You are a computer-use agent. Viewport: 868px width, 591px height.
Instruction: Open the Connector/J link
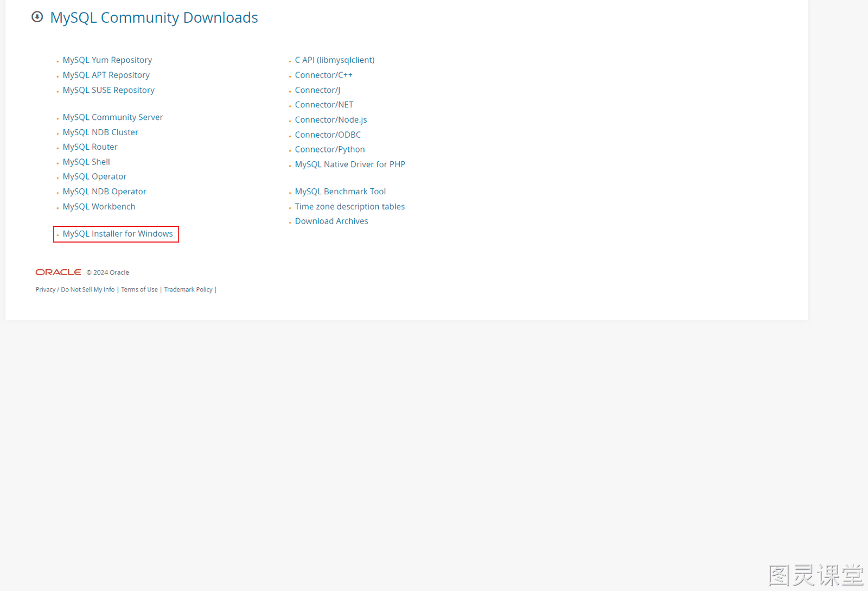pos(318,90)
